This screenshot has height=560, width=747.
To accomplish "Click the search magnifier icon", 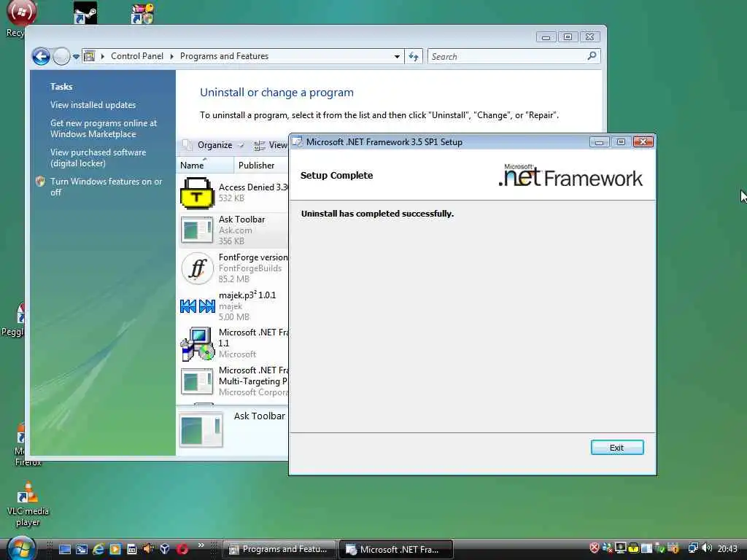I will (592, 56).
